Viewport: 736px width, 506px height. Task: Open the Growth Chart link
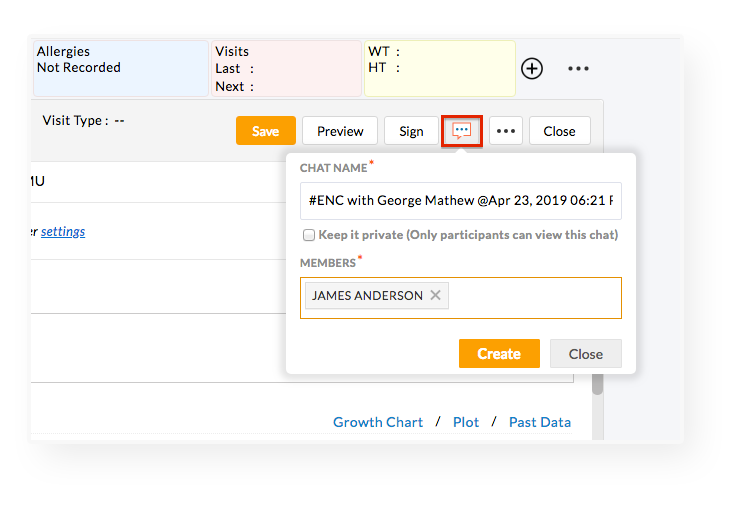378,422
